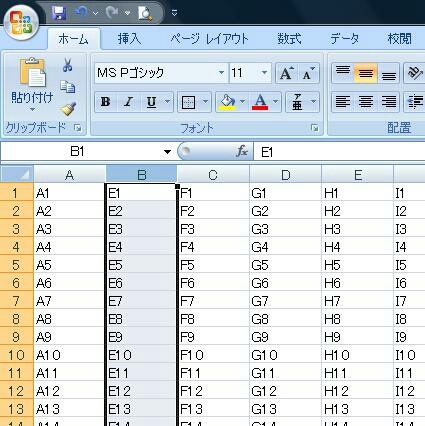The image size is (425, 426).
Task: Select cell containing F3
Action: point(213,229)
